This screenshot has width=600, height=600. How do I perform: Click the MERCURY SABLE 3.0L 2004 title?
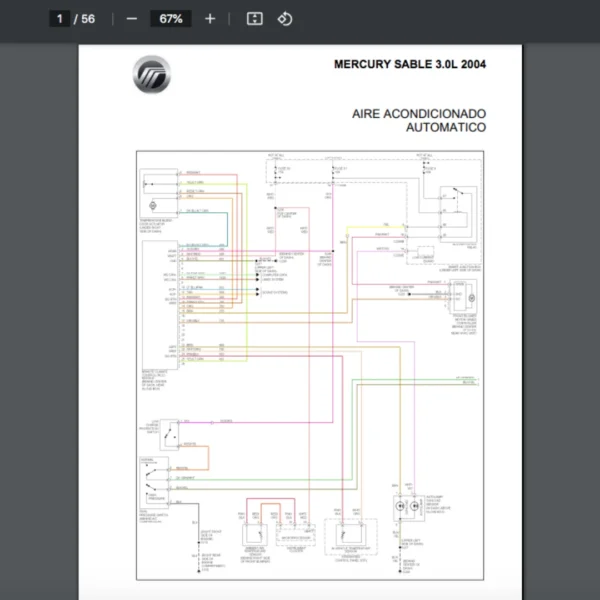(410, 64)
